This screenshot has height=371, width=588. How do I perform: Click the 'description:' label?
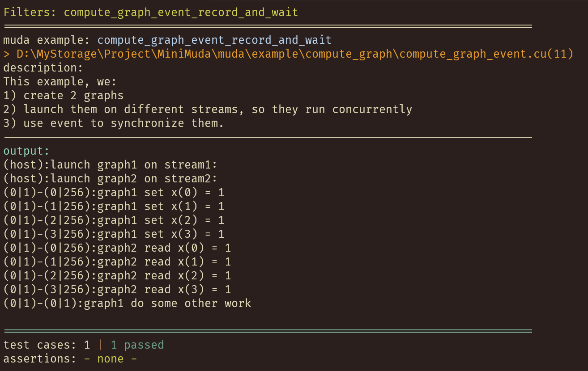[x=43, y=68]
